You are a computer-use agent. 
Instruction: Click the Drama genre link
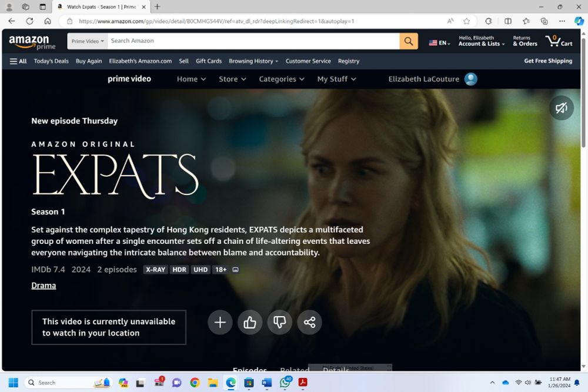44,286
